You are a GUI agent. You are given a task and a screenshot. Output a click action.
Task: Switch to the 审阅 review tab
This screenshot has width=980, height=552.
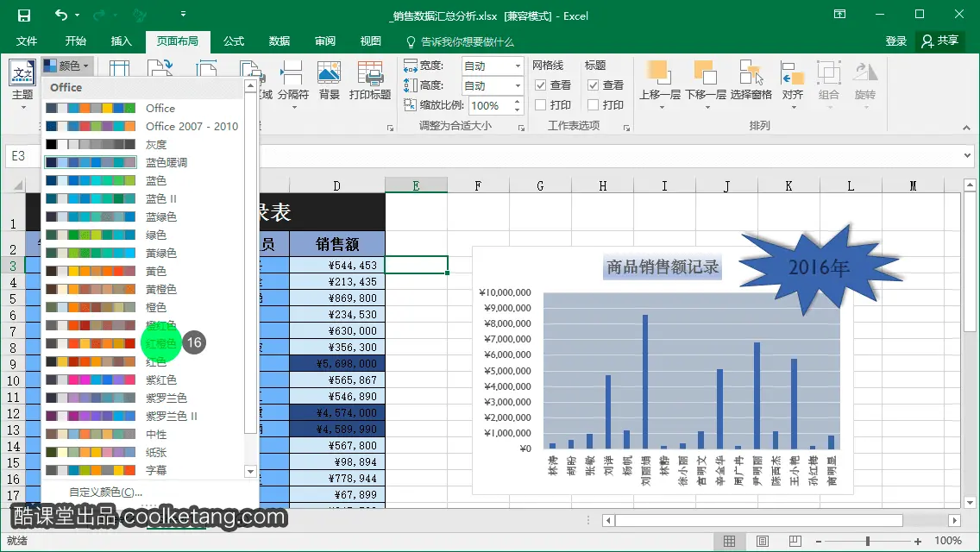click(325, 41)
